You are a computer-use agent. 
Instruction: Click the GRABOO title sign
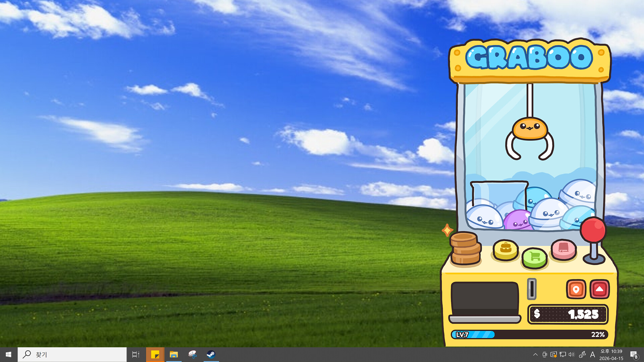coord(530,58)
